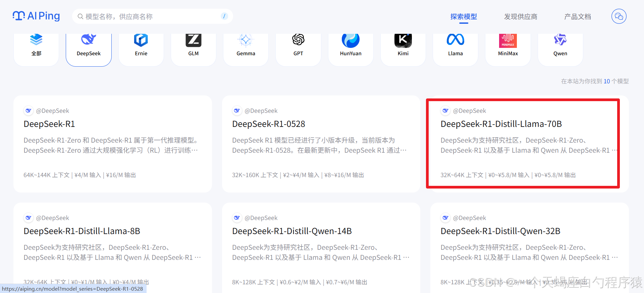Go to the 产品文档 page
644x293 pixels.
(577, 17)
